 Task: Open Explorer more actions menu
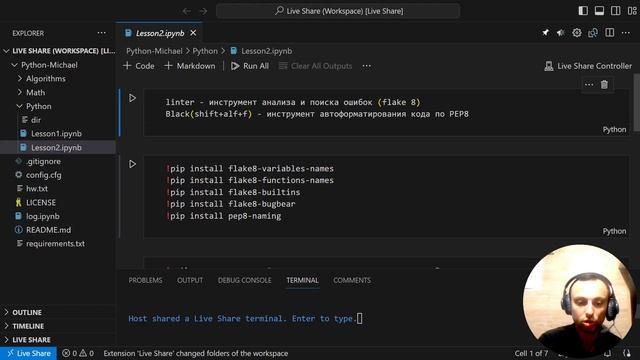(x=101, y=33)
